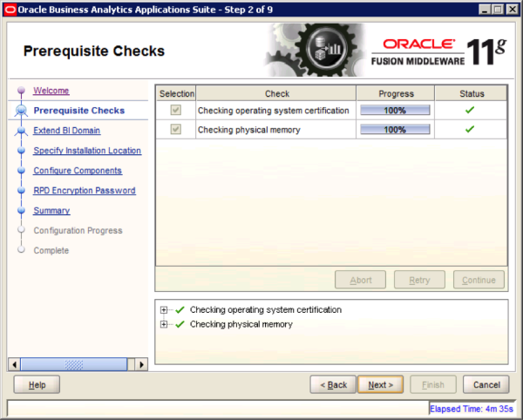Toggle the physical memory check checkbox
Viewport: 523px width, 420px height.
point(176,130)
